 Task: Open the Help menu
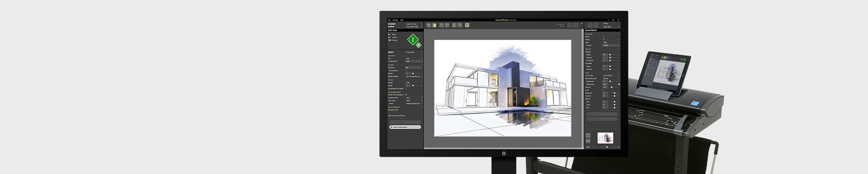click(401, 20)
